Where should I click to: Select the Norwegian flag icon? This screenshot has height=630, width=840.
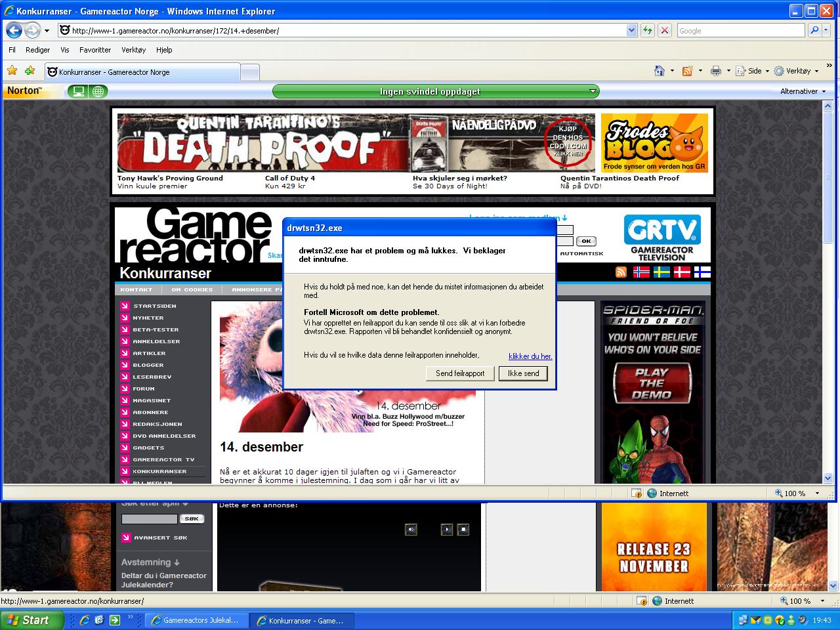(641, 272)
